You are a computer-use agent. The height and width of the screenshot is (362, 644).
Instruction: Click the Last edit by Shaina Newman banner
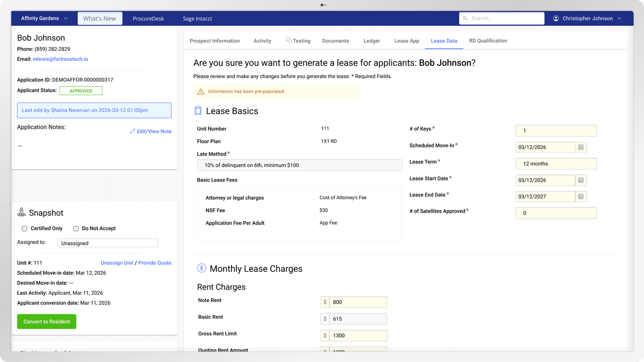pos(94,110)
